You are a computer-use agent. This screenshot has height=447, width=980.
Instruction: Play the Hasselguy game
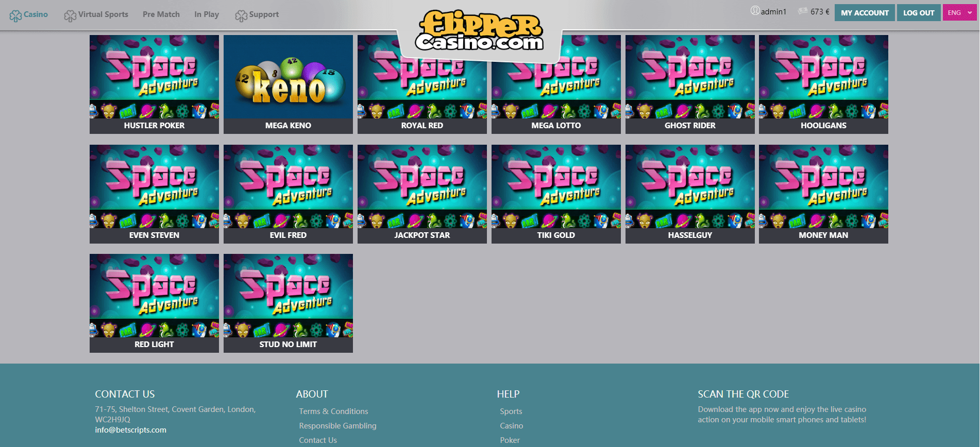[x=690, y=194]
